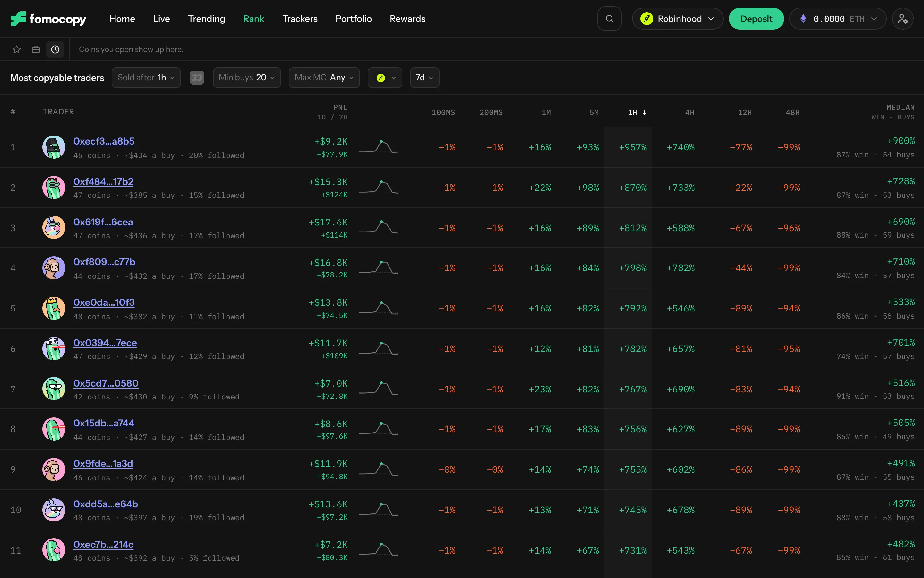Click the fomocopy logo
The image size is (924, 578).
click(x=48, y=19)
